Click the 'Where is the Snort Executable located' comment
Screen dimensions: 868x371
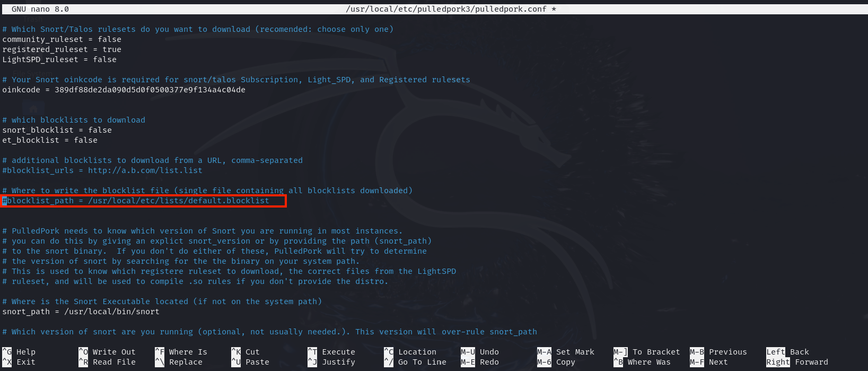tap(162, 301)
